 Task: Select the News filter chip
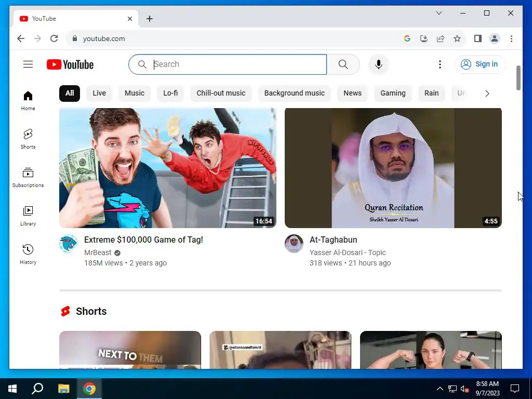click(353, 94)
